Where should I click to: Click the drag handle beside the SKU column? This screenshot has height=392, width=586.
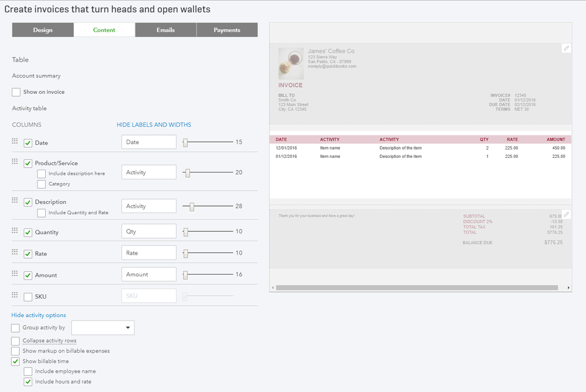(x=15, y=296)
